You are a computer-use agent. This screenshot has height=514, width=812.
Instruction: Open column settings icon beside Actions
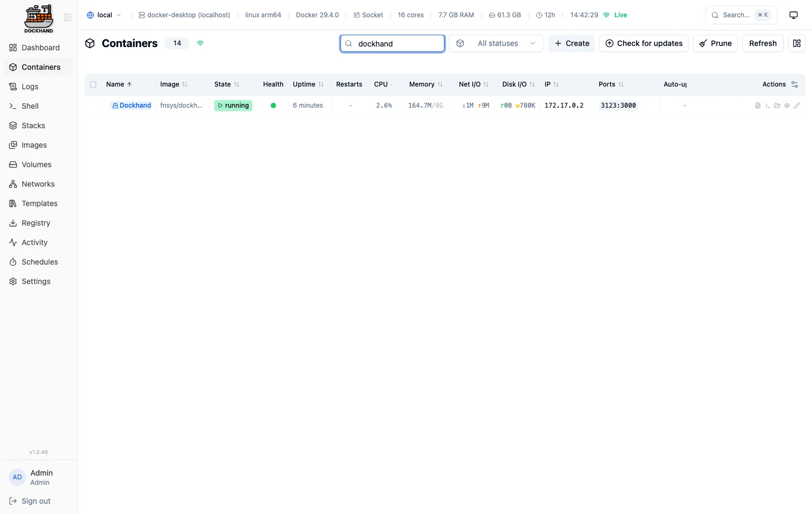pos(795,84)
